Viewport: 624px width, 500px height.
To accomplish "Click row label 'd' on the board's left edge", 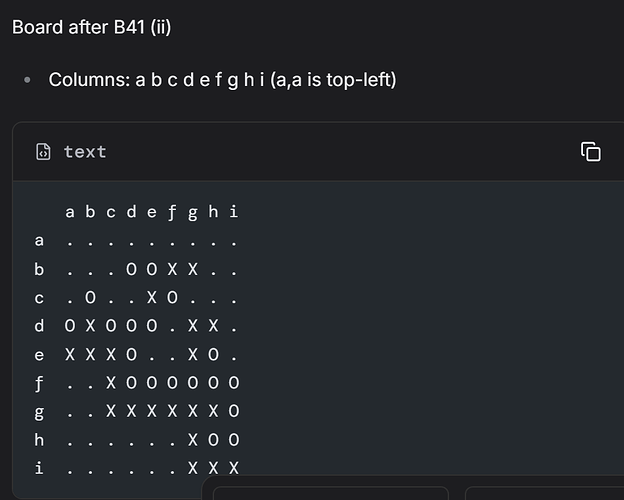I will [x=40, y=326].
